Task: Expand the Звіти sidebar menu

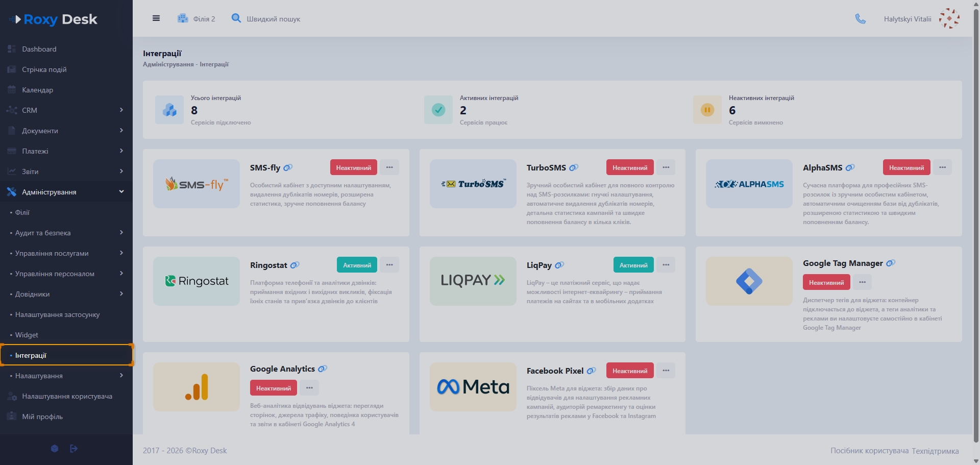Action: click(x=66, y=172)
